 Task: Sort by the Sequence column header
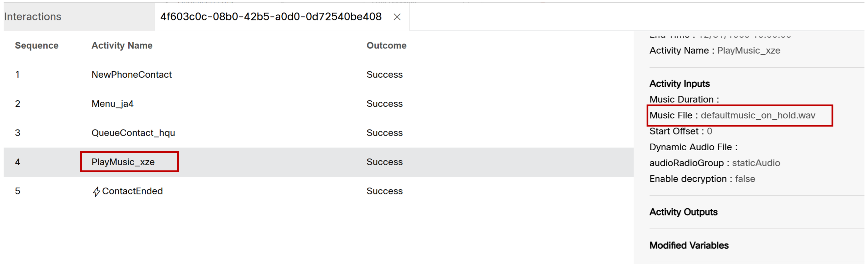[x=37, y=45]
